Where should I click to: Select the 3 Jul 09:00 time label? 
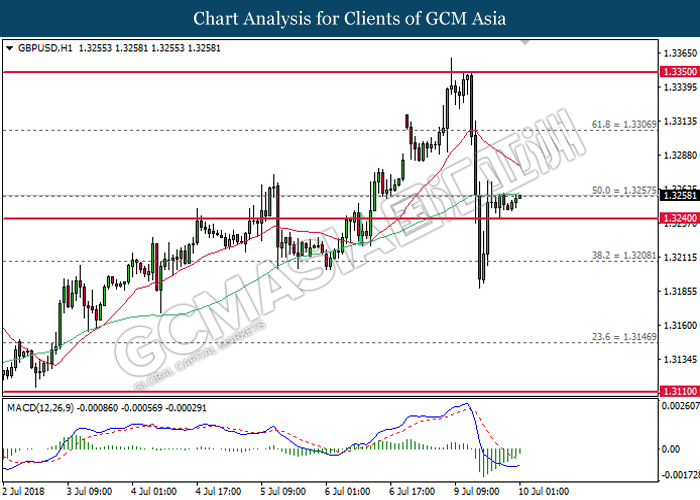[89, 492]
